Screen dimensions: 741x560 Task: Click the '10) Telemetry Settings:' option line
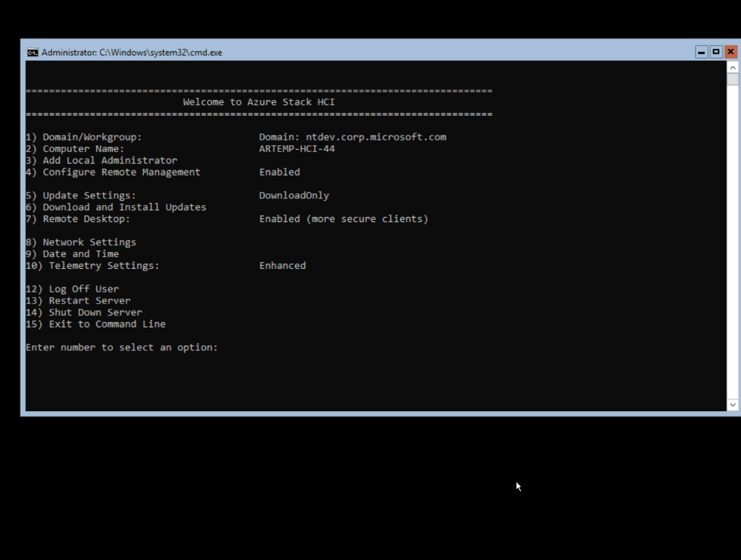(x=93, y=266)
